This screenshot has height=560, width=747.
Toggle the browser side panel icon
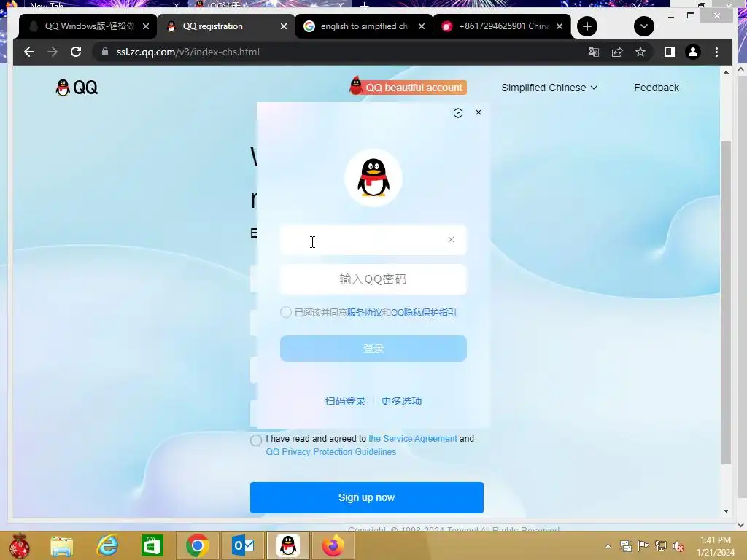tap(670, 52)
